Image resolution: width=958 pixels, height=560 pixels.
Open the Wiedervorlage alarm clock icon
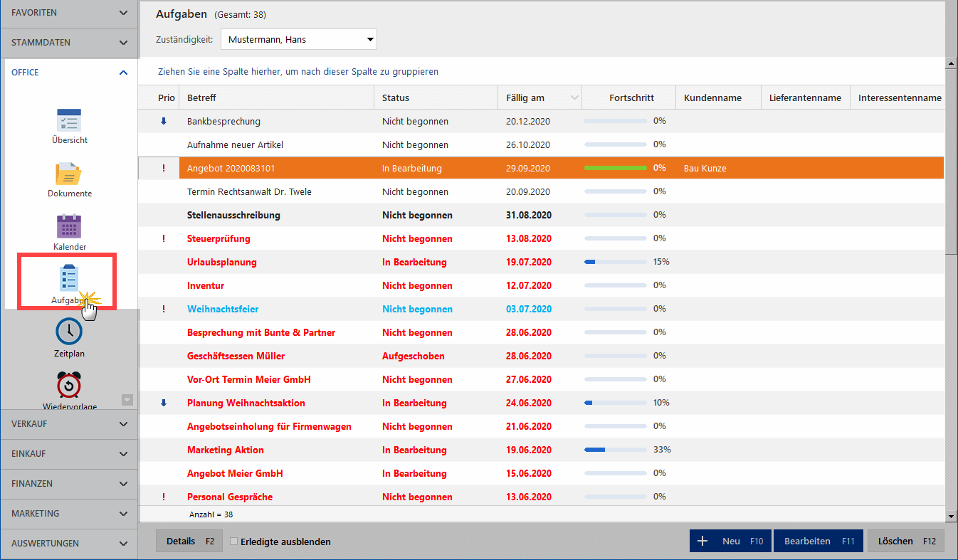(x=69, y=386)
